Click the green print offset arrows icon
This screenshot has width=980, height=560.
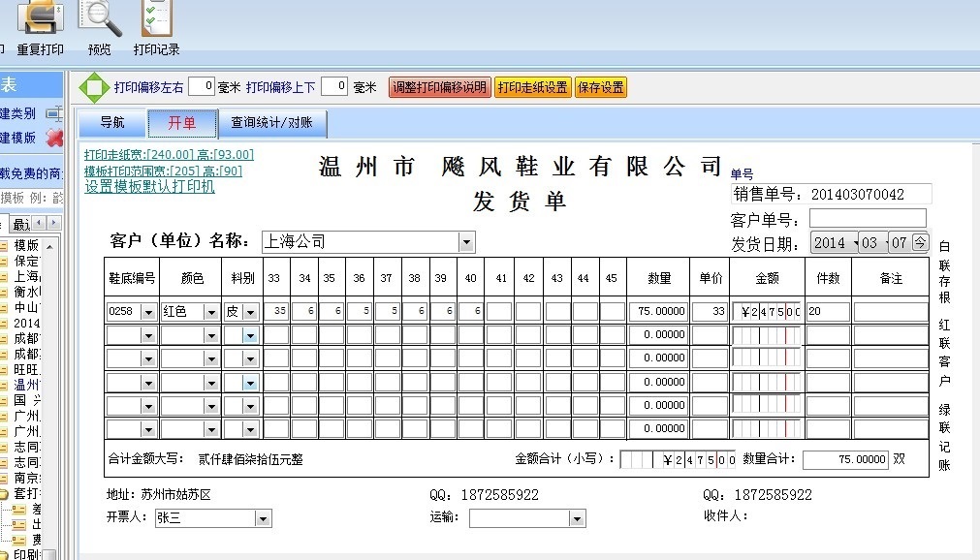[x=94, y=87]
